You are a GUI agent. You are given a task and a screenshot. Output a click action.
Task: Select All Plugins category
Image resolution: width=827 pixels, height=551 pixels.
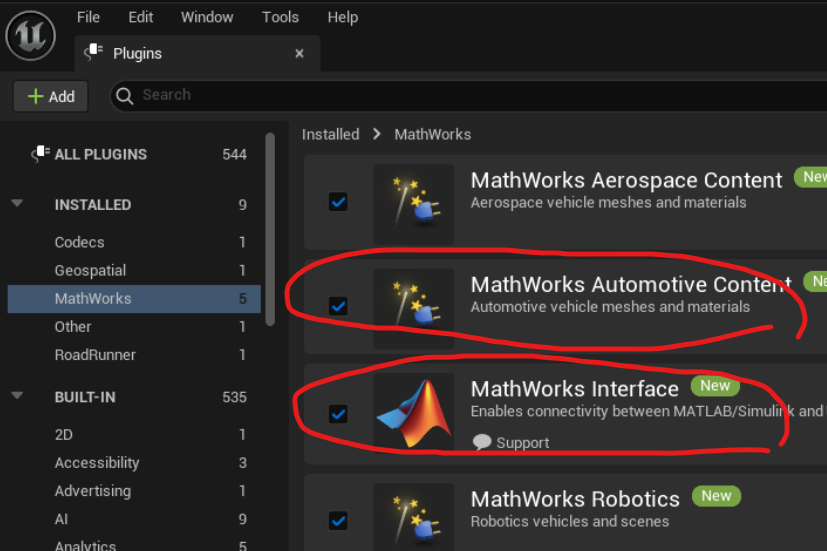[x=134, y=154]
